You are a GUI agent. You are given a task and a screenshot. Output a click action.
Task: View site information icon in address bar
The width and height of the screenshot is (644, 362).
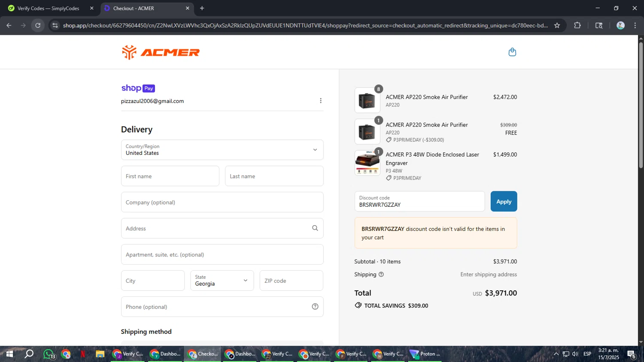point(55,25)
